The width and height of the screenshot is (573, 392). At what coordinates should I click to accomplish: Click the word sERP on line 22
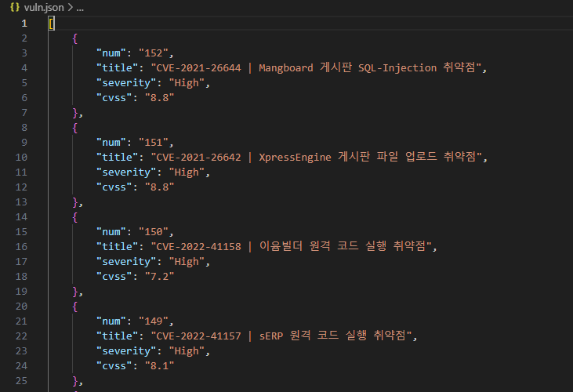[x=270, y=336]
